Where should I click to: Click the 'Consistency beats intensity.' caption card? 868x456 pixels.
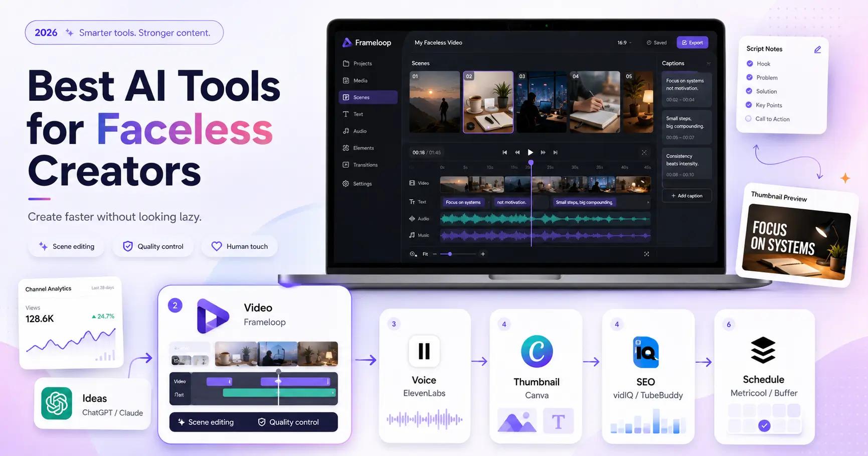pyautogui.click(x=686, y=164)
